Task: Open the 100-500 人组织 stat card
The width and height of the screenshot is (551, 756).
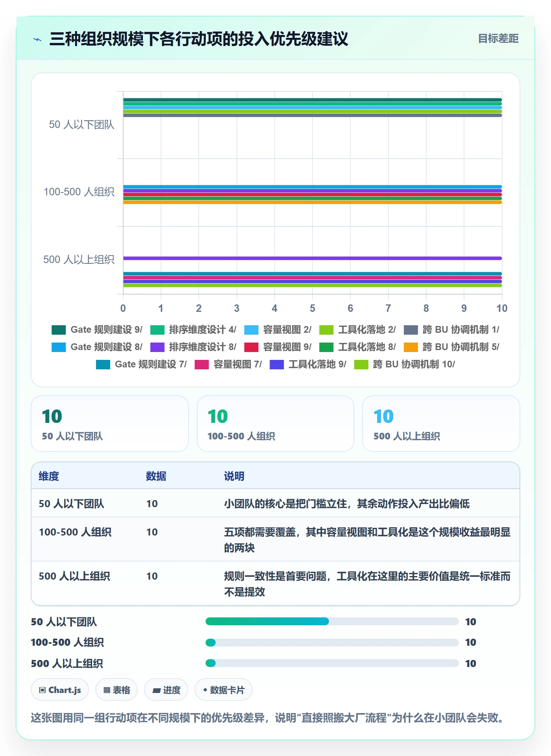Action: (x=275, y=424)
